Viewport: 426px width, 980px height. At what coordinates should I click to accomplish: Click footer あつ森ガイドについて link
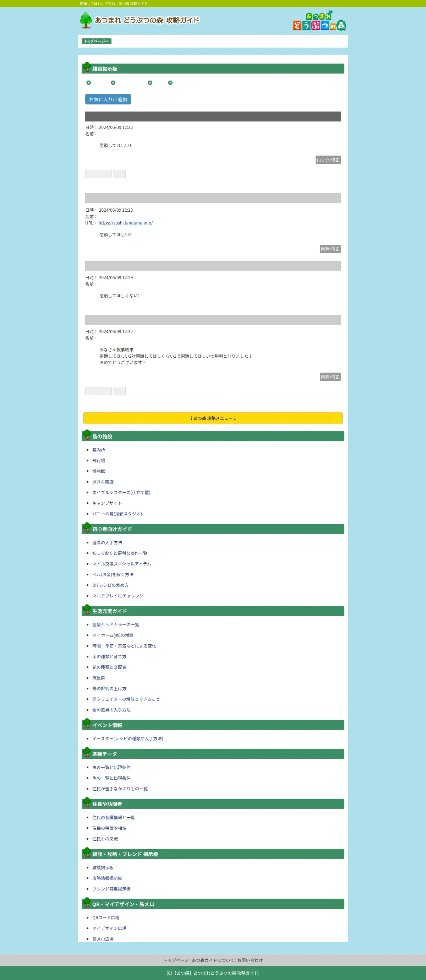click(213, 960)
